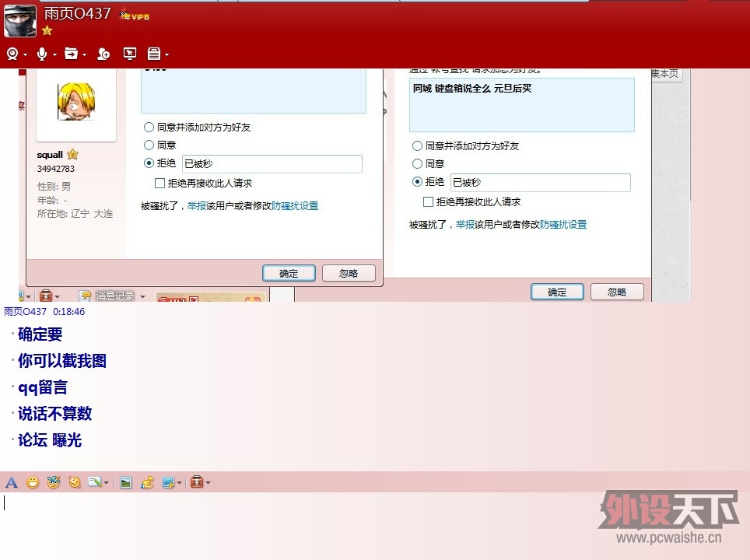Open the emoji smiley picker
Screen dimensions: 750x560
33,482
